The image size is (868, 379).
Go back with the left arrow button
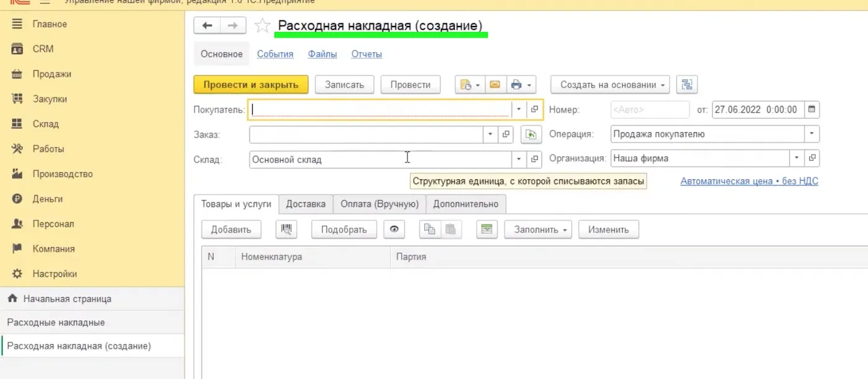[x=207, y=25]
